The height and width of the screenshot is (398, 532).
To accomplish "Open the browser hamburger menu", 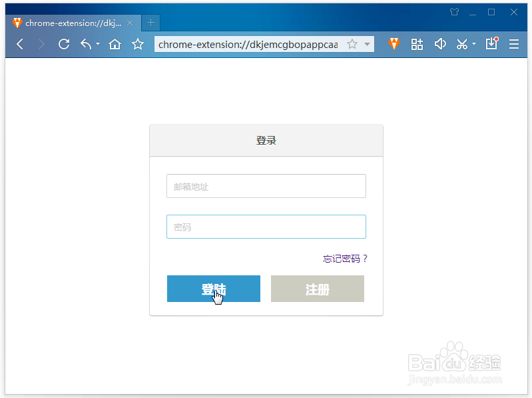I will (x=514, y=44).
